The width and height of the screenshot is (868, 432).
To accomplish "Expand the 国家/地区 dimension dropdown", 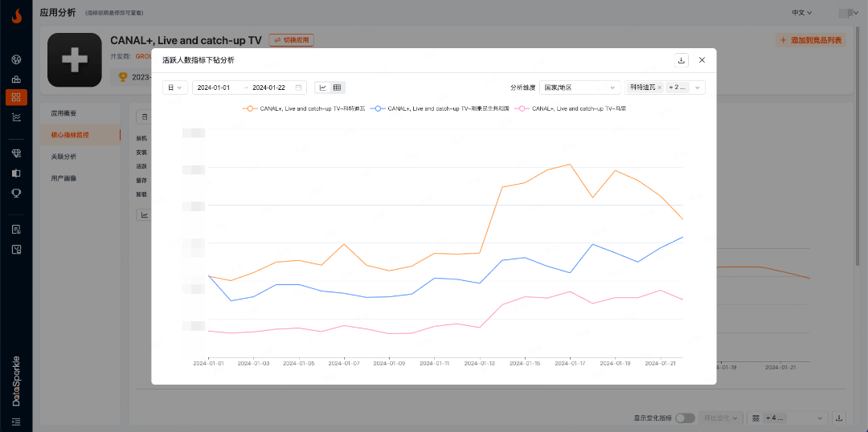I will coord(579,88).
